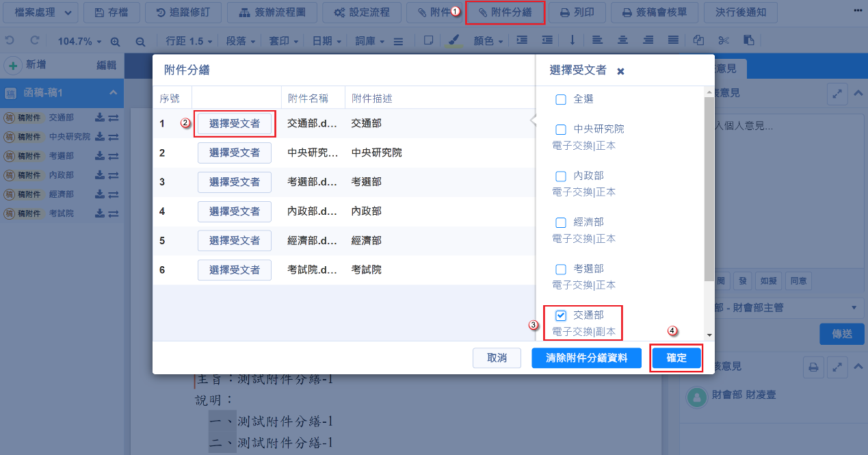Click 附件分繕 in the top toolbar
This screenshot has width=868, height=455.
tap(505, 12)
